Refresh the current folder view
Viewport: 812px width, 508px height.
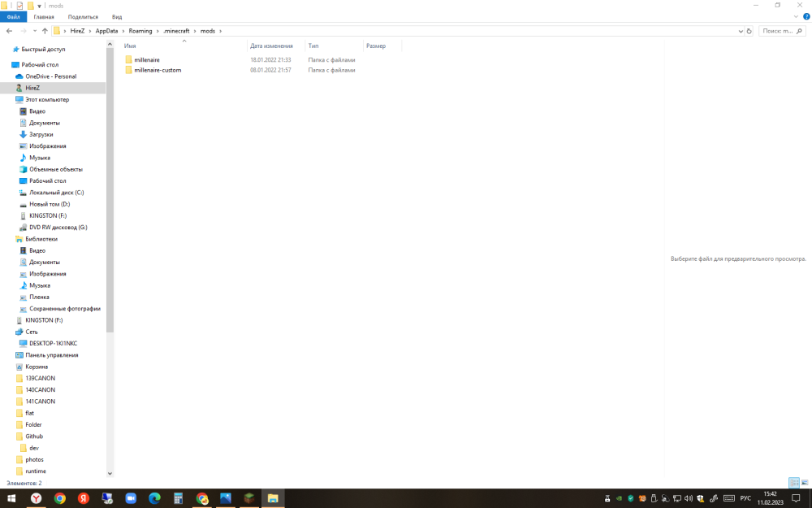pyautogui.click(x=749, y=31)
